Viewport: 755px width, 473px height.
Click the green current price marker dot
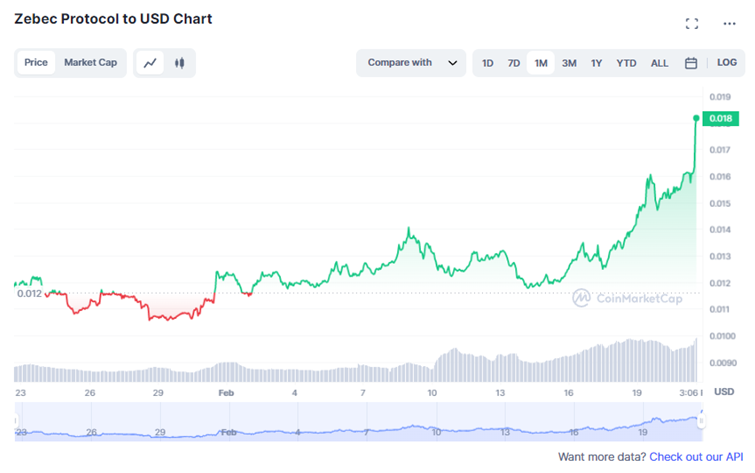point(696,118)
